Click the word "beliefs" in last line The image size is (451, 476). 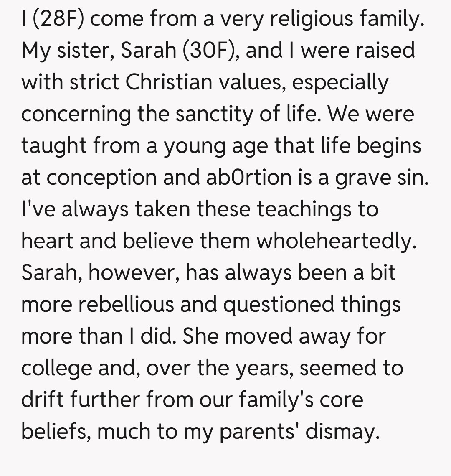coord(57,432)
